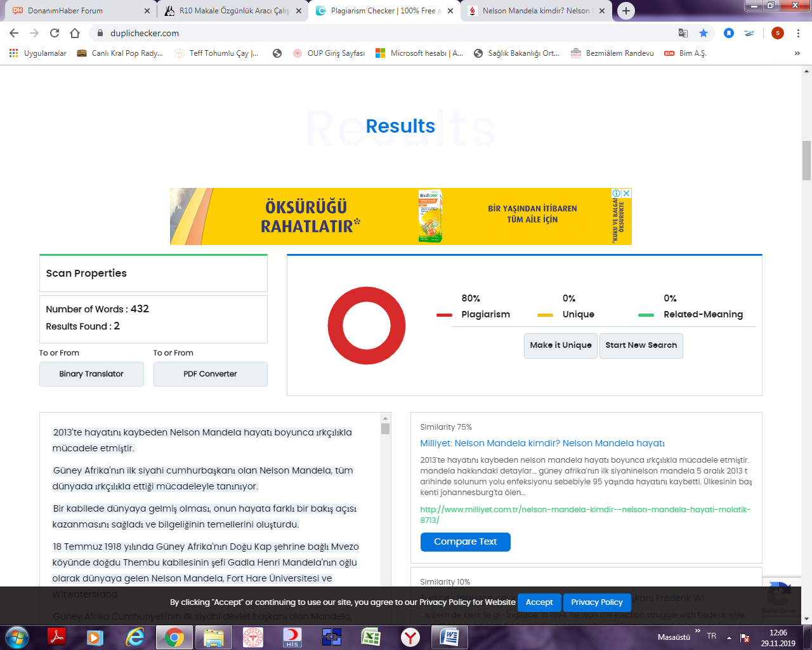Click the address bar showing duplichecker.com

click(x=381, y=33)
